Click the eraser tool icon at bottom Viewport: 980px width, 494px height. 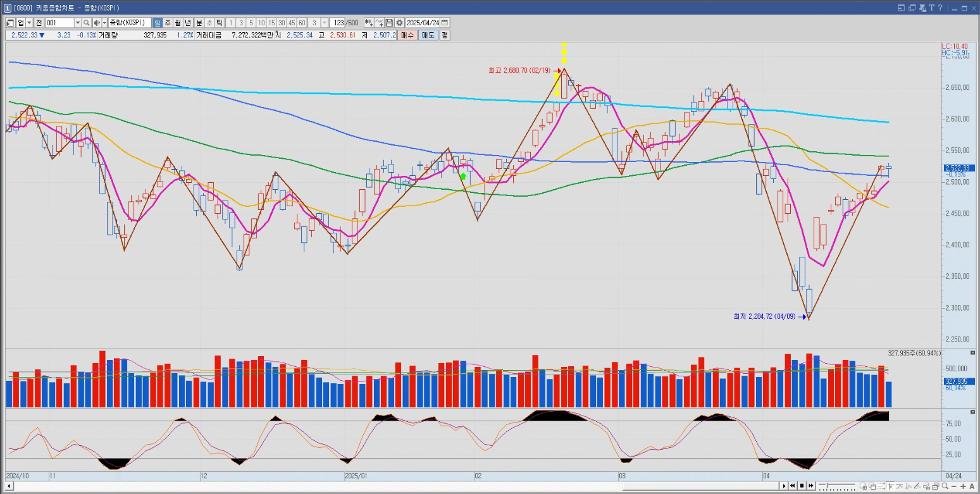point(926,486)
